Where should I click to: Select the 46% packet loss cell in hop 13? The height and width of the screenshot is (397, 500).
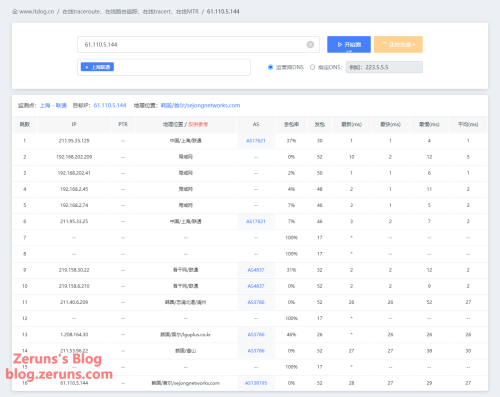291,334
